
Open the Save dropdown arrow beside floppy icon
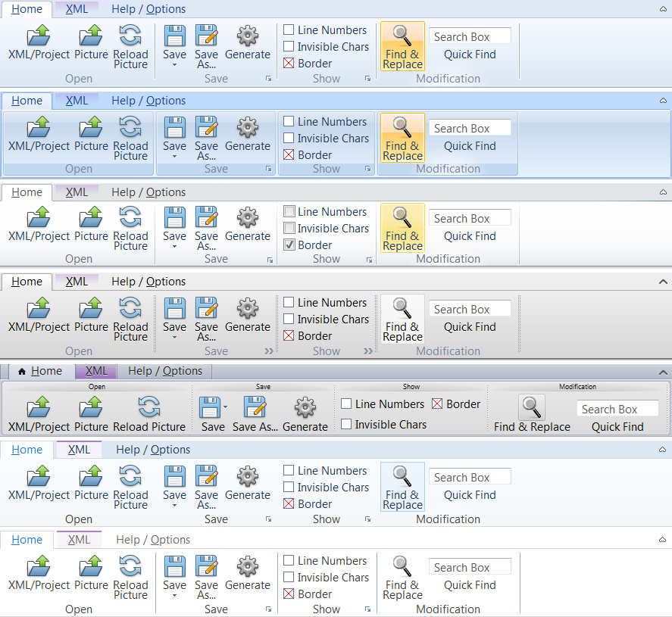(x=225, y=407)
